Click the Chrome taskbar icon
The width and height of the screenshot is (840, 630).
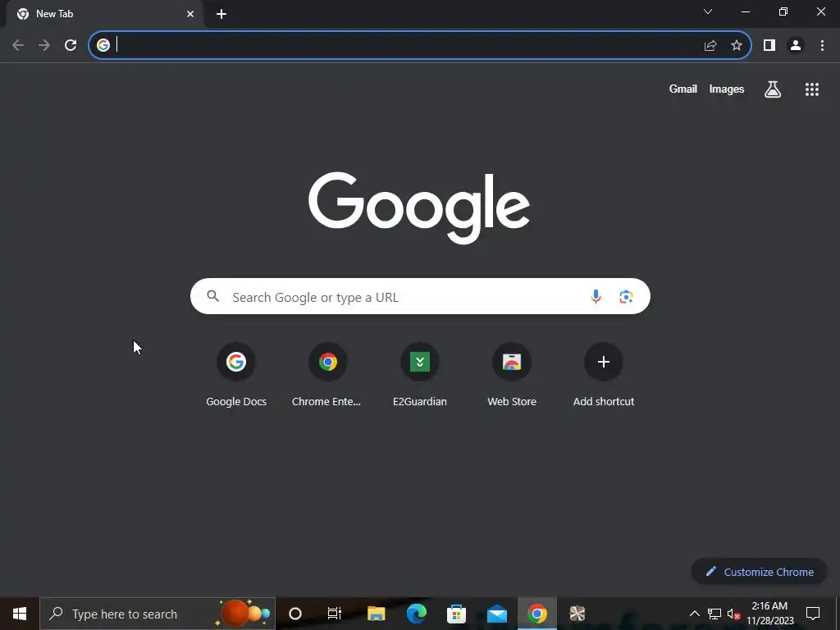click(x=536, y=614)
